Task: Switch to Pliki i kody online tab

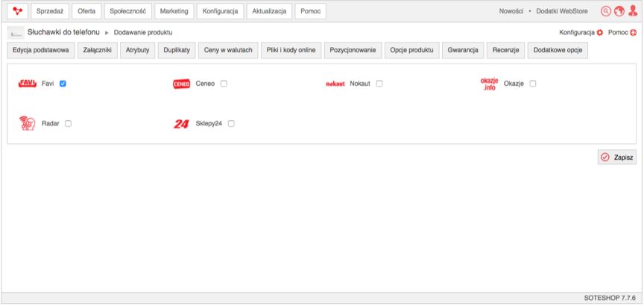Action: point(291,50)
